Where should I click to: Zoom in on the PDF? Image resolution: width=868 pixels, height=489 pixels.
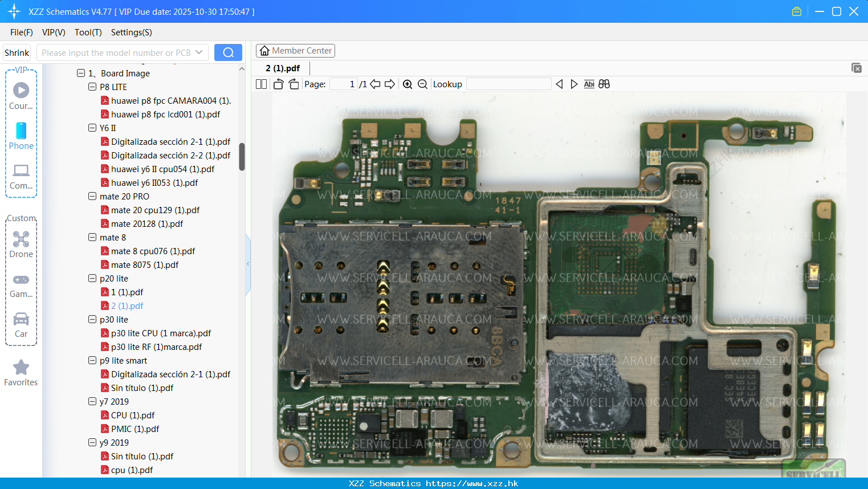(x=407, y=84)
